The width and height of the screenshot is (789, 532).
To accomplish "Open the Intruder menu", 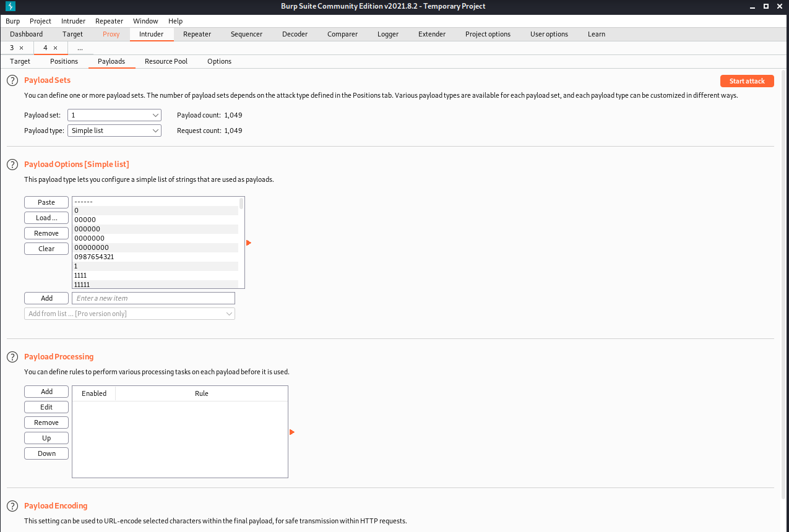I will click(74, 21).
